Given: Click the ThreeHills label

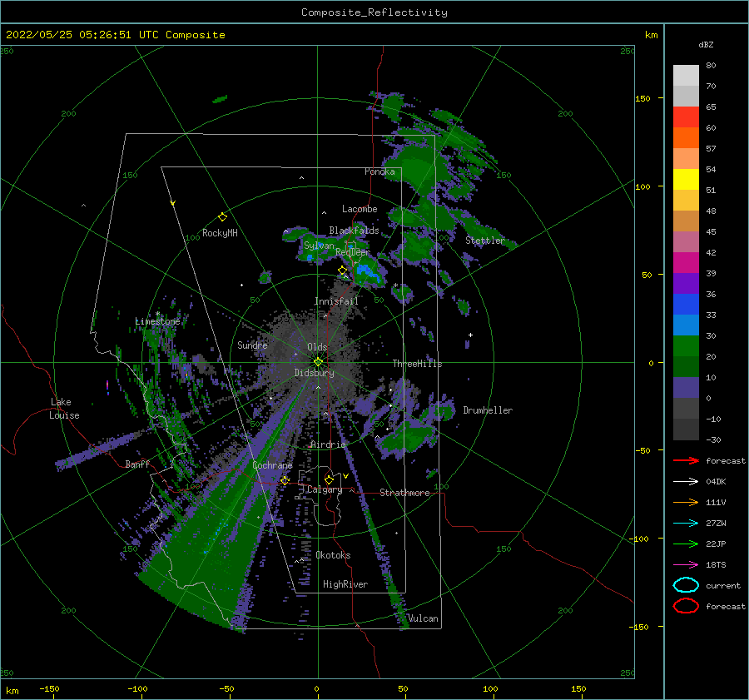Looking at the screenshot, I should 418,364.
